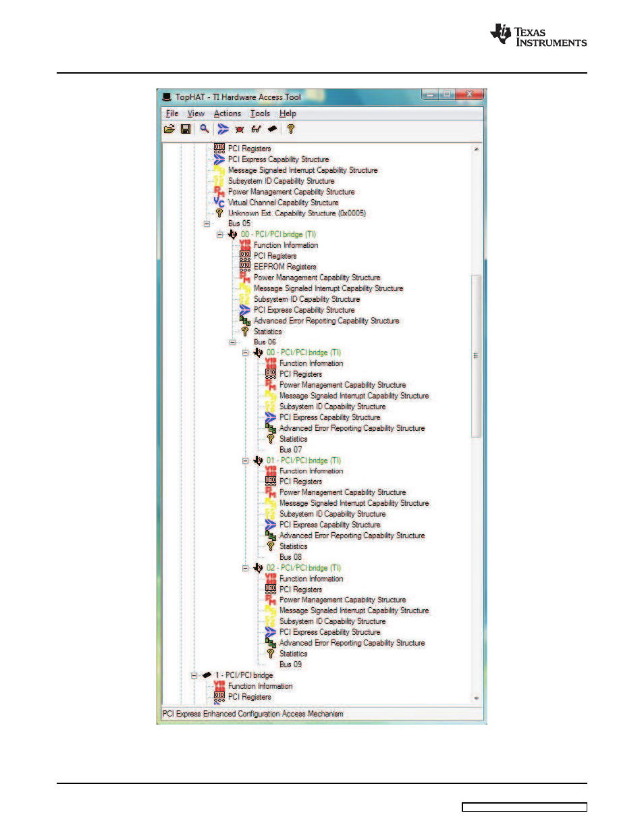Click the PCI Registers icon under 1 - PCI/PCI bridge

coord(219,697)
